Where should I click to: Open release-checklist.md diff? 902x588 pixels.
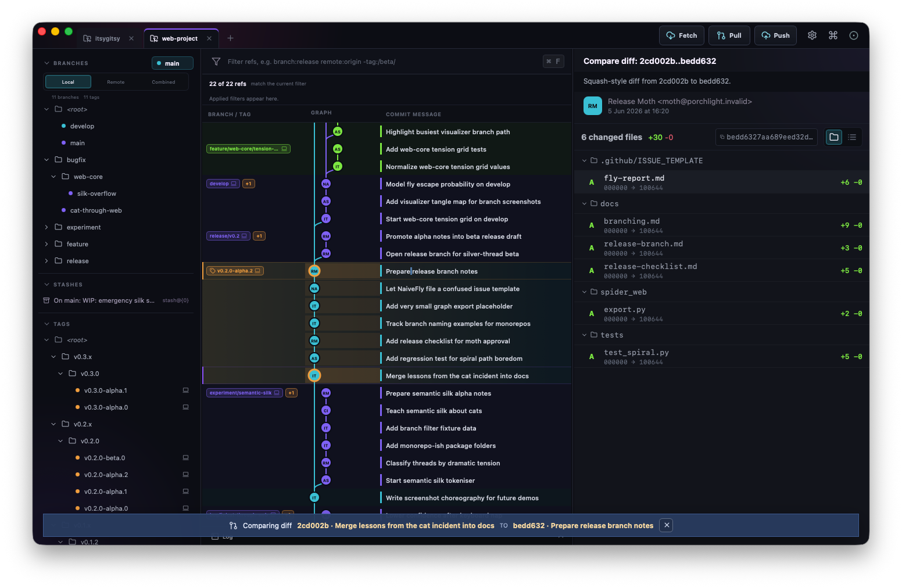[721, 271]
